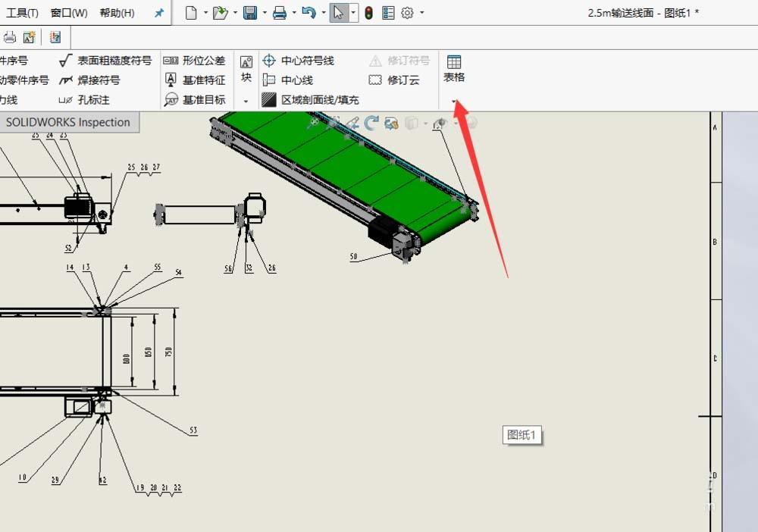Viewport: 758px width, 532px height.
Task: Click the 基准特征 datum feature tool
Action: pyautogui.click(x=201, y=80)
